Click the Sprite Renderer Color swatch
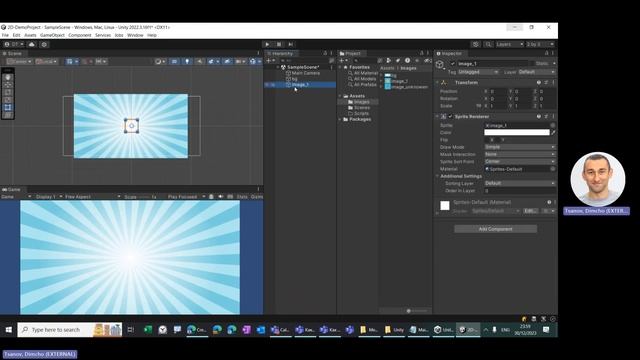640x360 pixels. tap(517, 132)
